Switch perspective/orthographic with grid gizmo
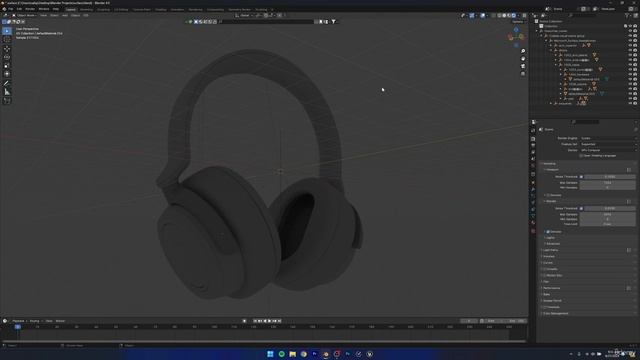The width and height of the screenshot is (640, 360). [523, 73]
